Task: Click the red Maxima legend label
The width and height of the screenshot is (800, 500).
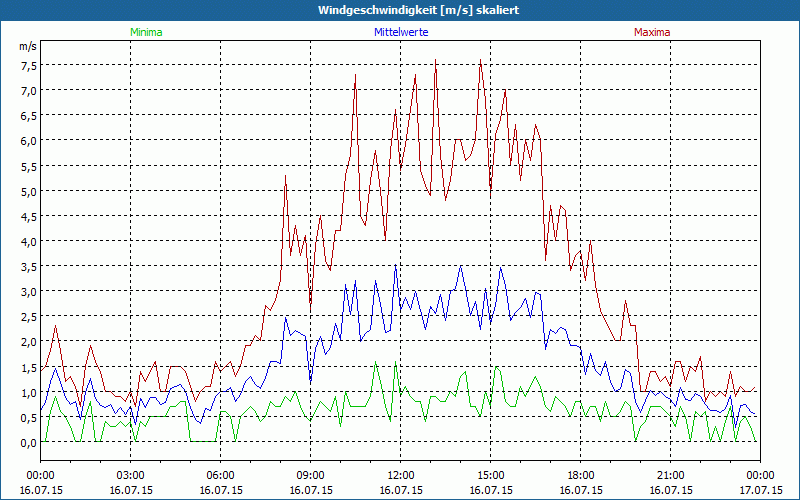Action: 652,32
